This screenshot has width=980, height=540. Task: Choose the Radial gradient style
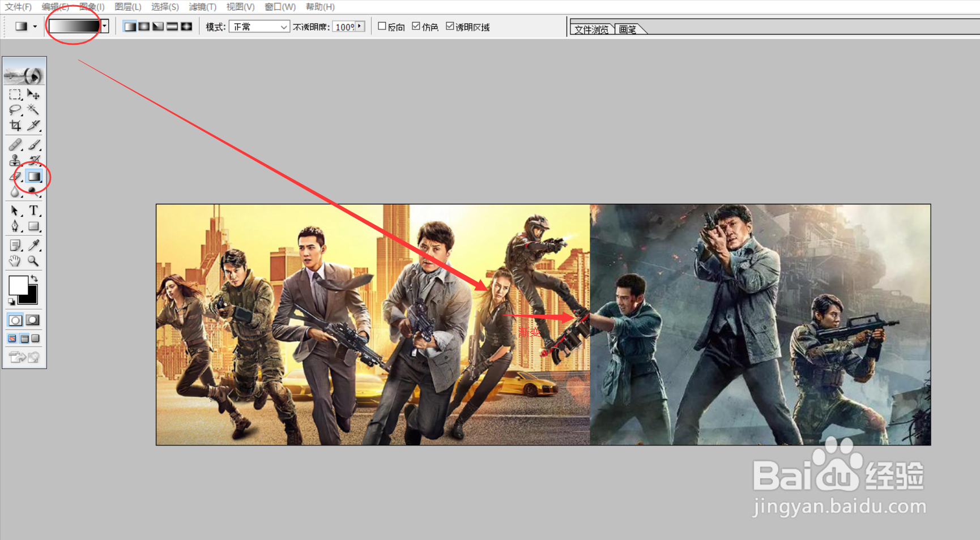[x=144, y=27]
